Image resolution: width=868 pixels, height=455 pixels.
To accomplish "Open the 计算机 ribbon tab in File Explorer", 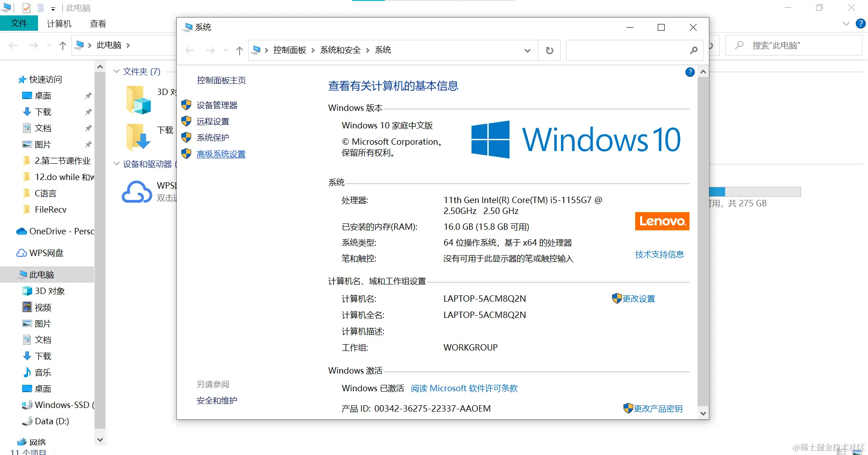I will [59, 24].
